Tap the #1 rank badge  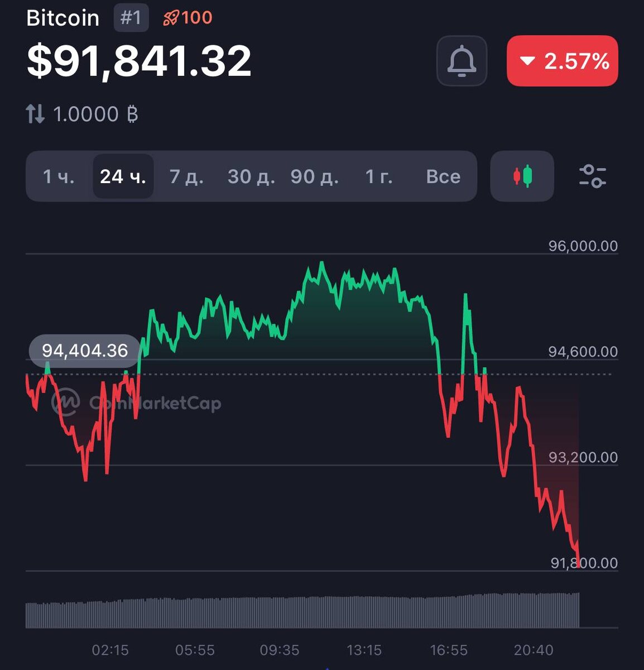point(131,18)
